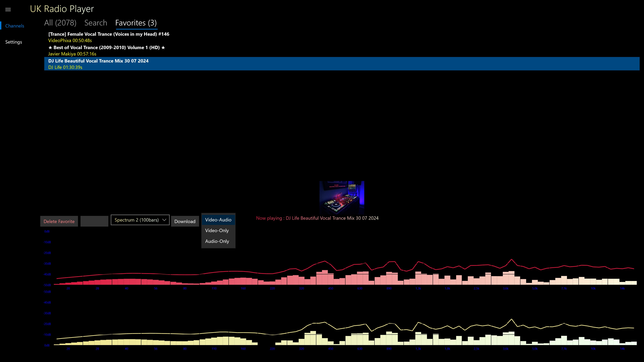Open Channels in the sidebar
644x362 pixels.
pos(14,26)
